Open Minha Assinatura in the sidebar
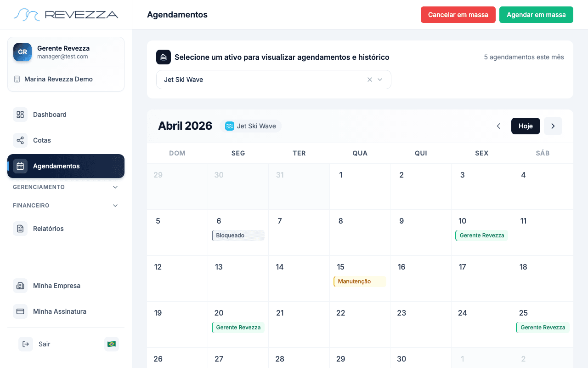Screen dimensions: 588x368 [66, 311]
